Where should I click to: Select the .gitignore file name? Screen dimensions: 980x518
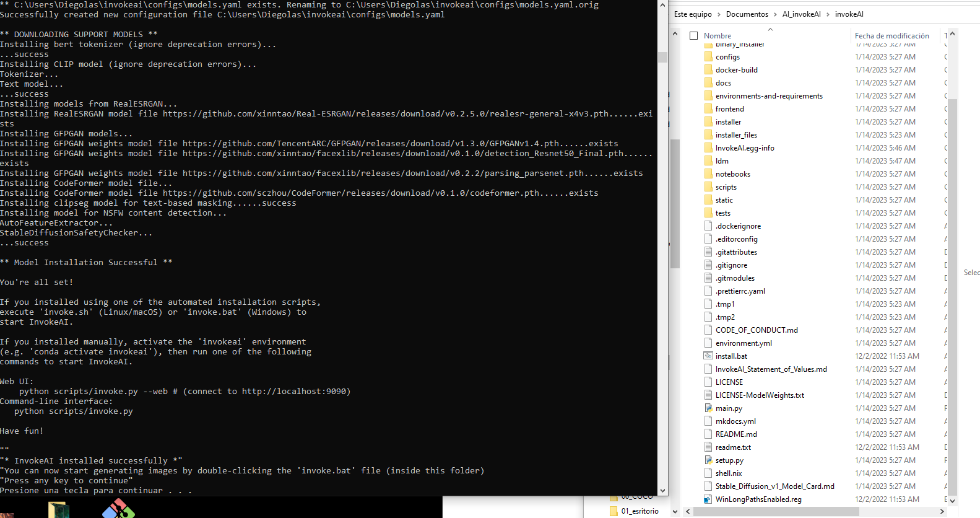(x=731, y=265)
